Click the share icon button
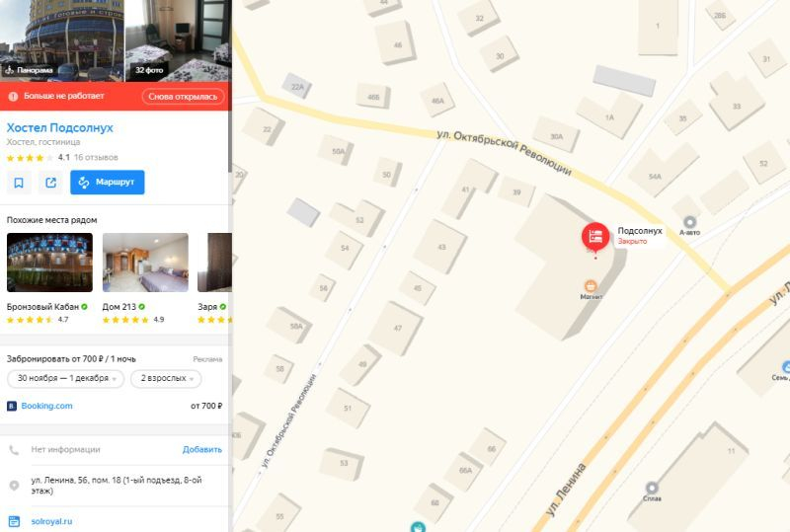 pyautogui.click(x=51, y=183)
